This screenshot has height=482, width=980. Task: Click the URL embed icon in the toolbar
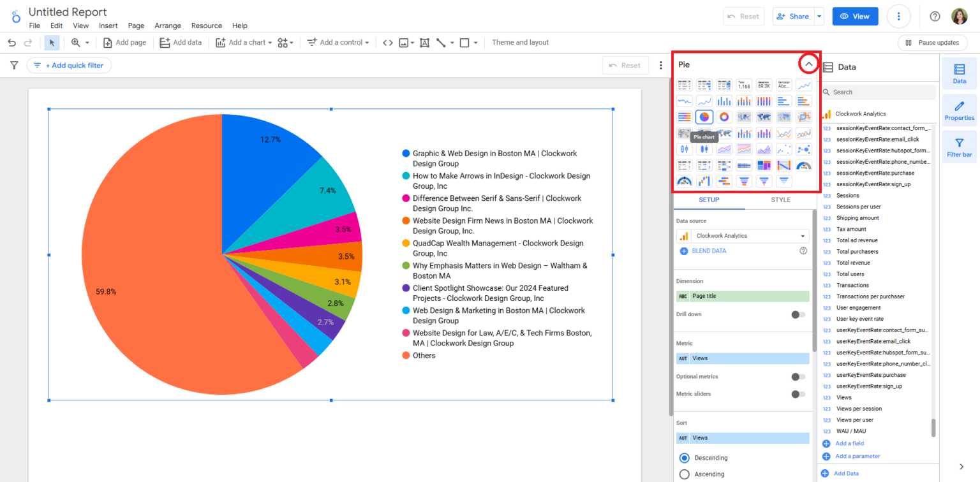click(x=387, y=42)
